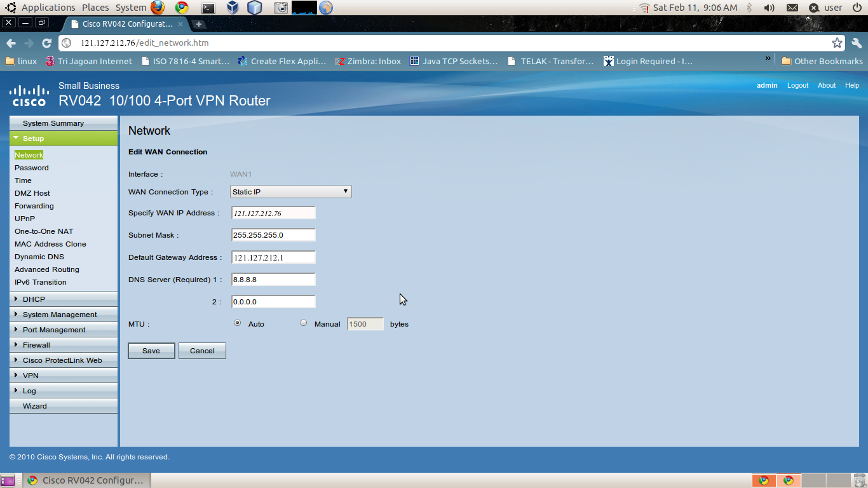
Task: Select Manual MTU radio button
Action: 303,323
